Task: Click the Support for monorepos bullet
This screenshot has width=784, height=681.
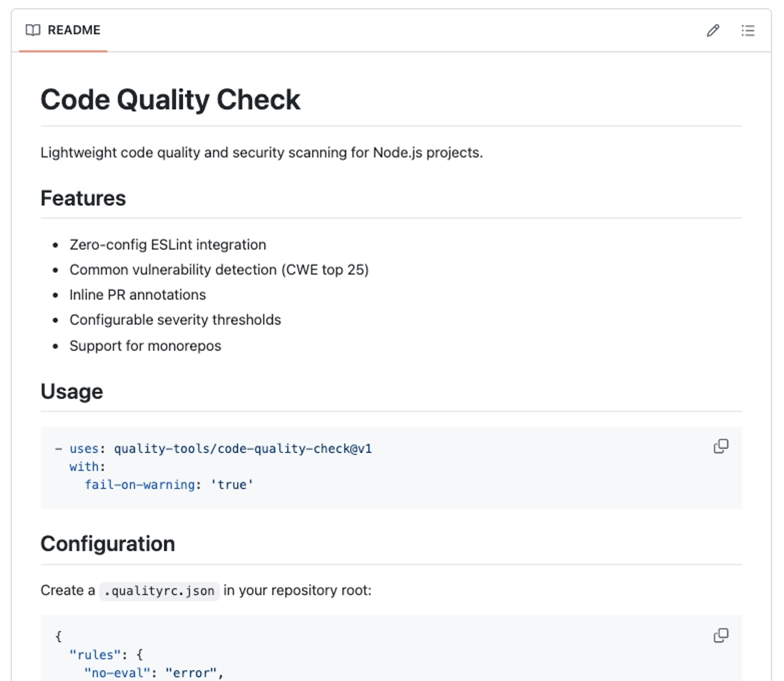Action: pos(145,346)
